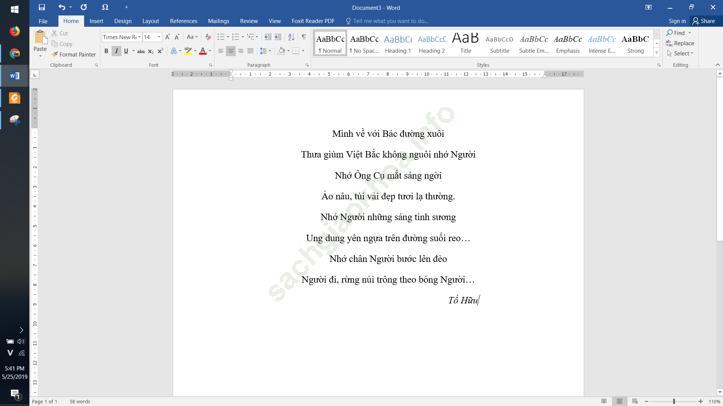Justify the paragraph text
723x406 pixels.
[250, 51]
